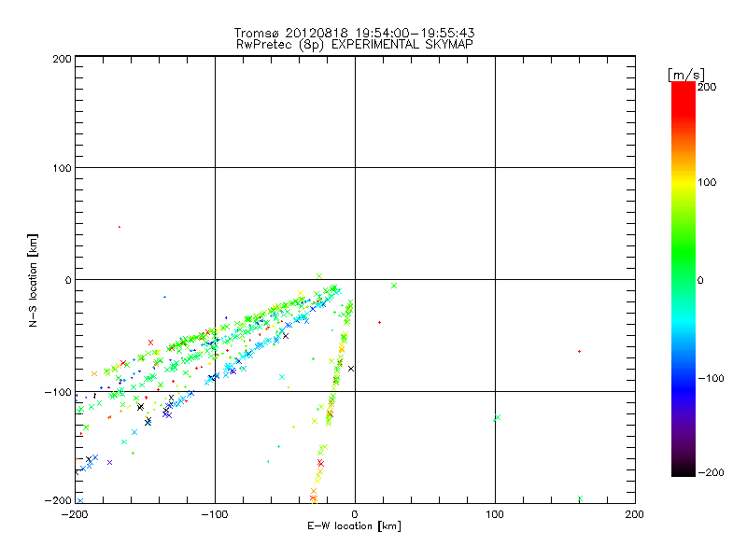Image resolution: width=747 pixels, height=560 pixels.
Task: Click the colorbar tick label '-200'
Action: pyautogui.click(x=711, y=472)
